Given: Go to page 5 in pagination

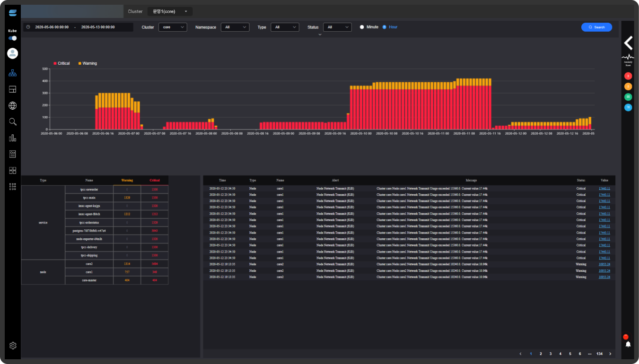Looking at the screenshot, I should 570,354.
